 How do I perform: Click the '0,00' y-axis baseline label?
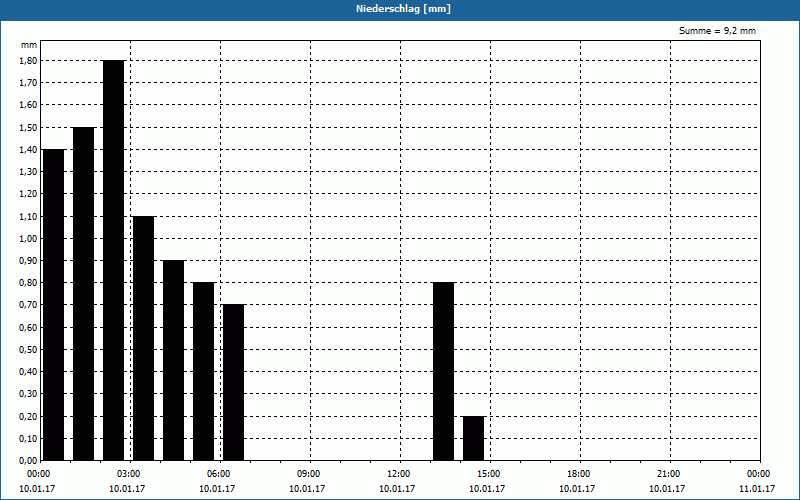(x=28, y=460)
